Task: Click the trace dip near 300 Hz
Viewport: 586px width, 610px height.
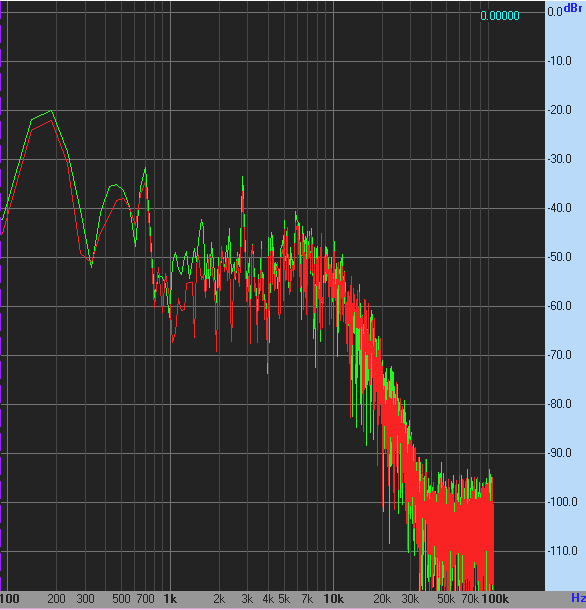Action: coord(91,265)
